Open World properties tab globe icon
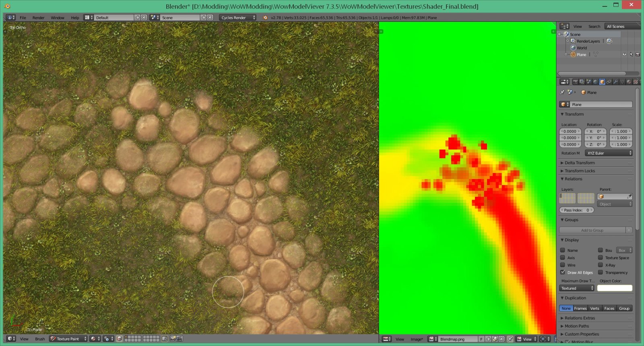Image resolution: width=644 pixels, height=346 pixels. [x=595, y=82]
